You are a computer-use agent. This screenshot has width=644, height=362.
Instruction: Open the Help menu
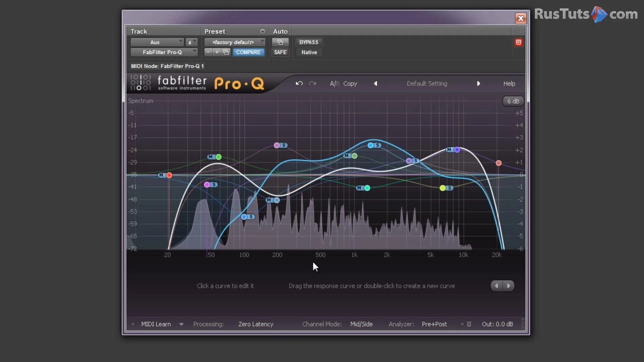click(509, 83)
